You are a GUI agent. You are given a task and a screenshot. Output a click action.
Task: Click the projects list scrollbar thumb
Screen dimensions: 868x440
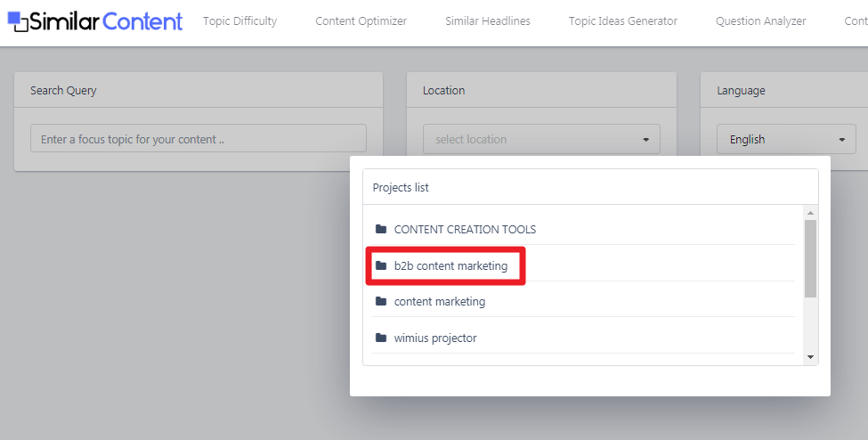pos(810,259)
